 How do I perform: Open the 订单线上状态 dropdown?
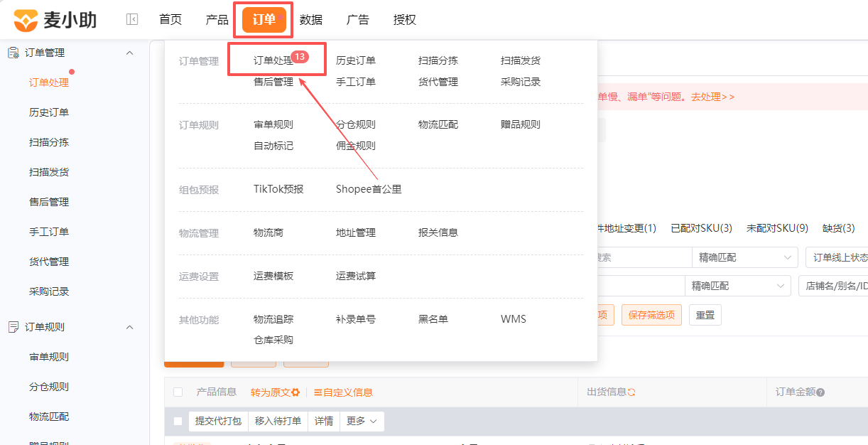837,257
